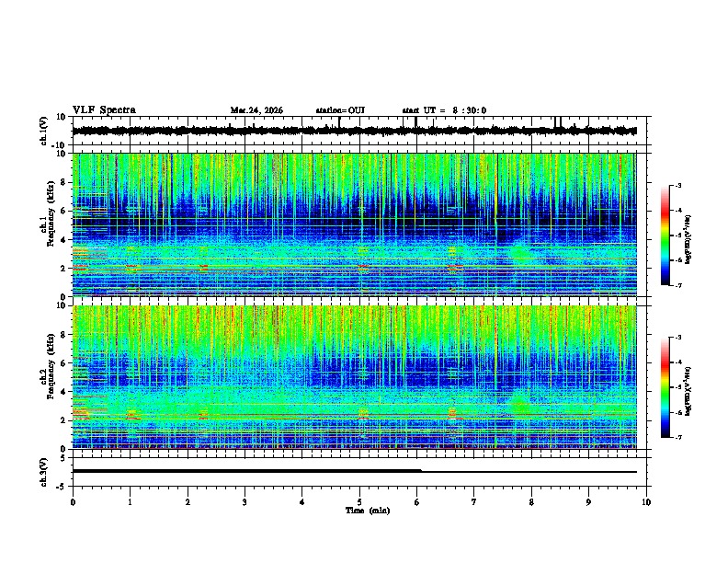Click time axis tick label "3" at bottom
728x563 pixels.
coord(245,502)
